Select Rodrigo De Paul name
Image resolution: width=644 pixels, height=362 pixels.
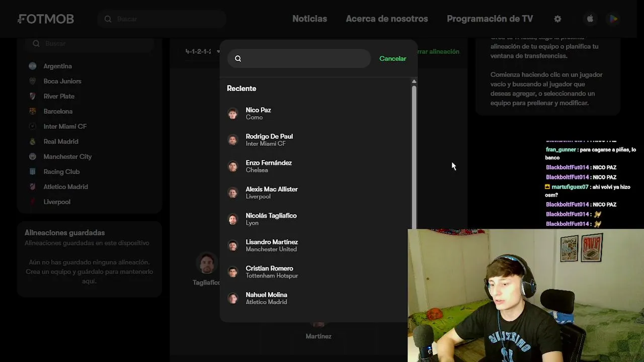[x=269, y=136]
